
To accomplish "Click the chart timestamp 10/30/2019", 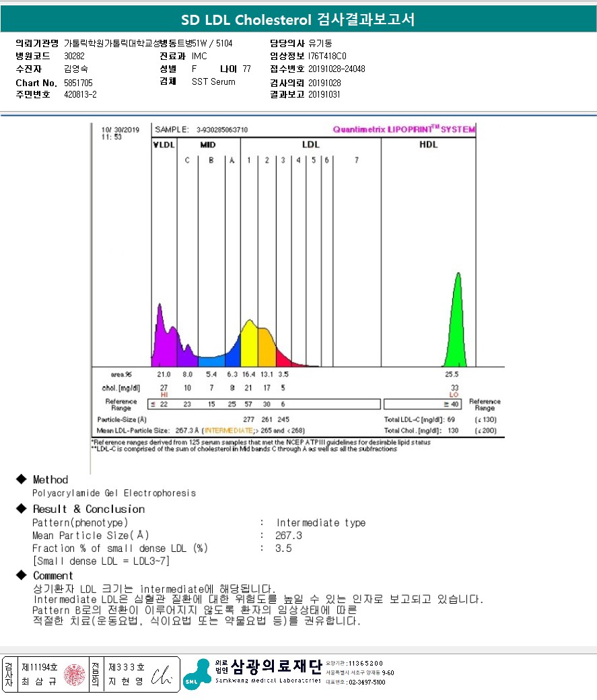I will 120,130.
